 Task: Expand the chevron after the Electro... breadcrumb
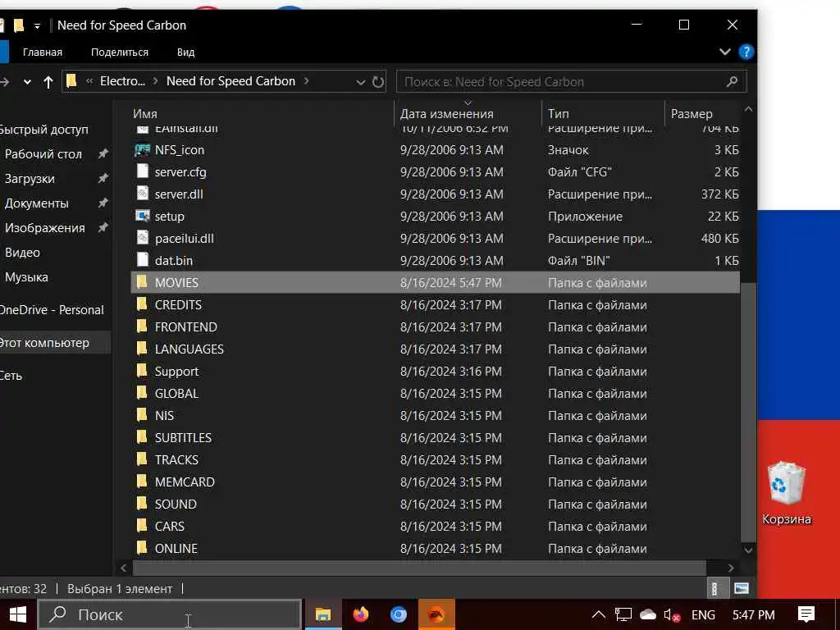(x=155, y=81)
